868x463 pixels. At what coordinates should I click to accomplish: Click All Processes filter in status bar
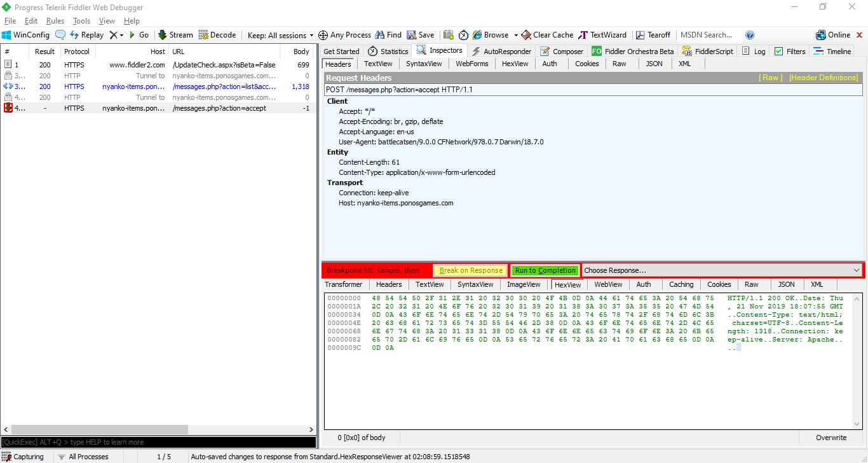coord(83,457)
